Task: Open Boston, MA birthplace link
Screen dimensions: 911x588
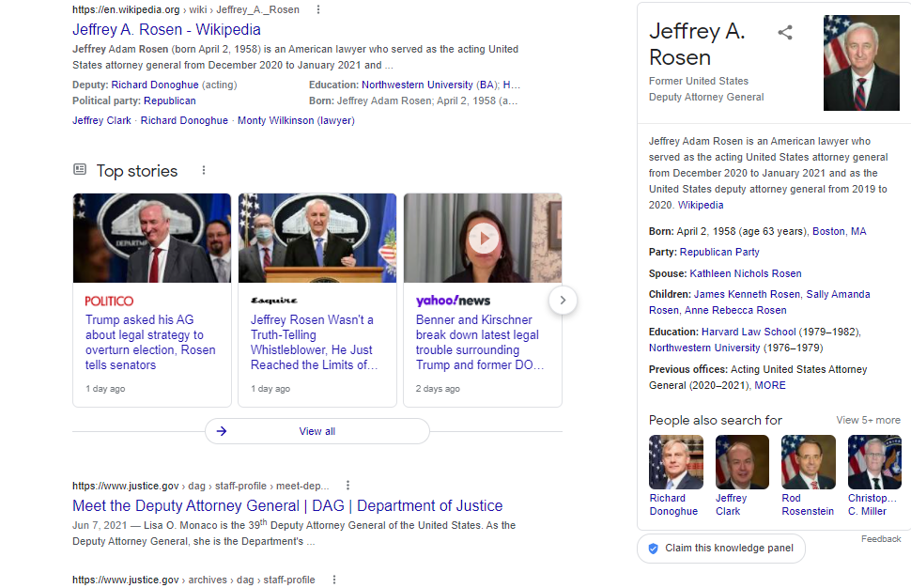Action: click(x=839, y=231)
